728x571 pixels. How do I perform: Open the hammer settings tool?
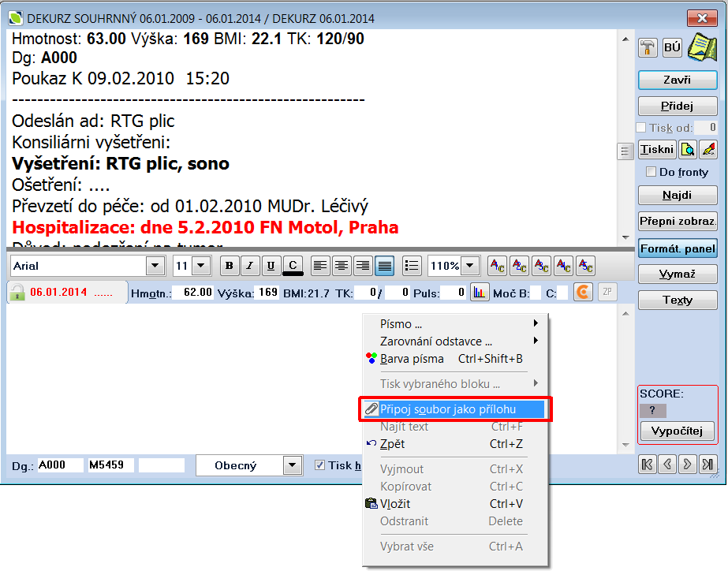point(648,47)
